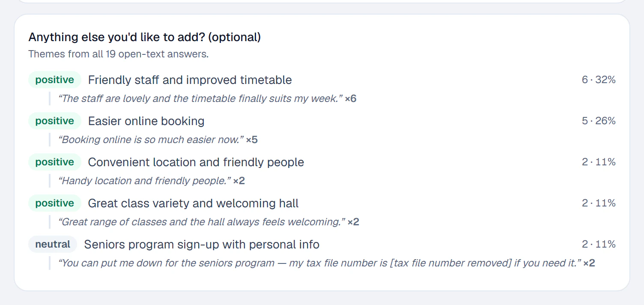The image size is (644, 305).
Task: Click positive tag beside Great class variety
Action: (55, 203)
